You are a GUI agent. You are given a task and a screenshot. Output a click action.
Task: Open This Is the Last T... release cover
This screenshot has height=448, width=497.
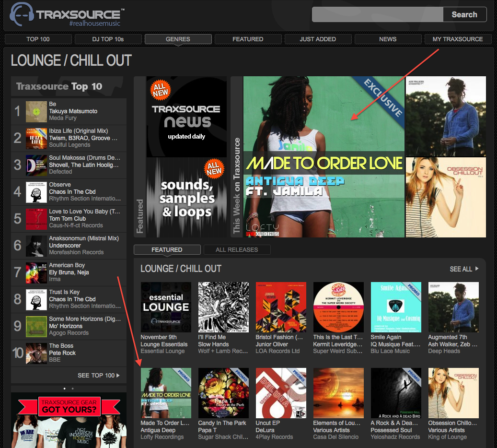[338, 307]
